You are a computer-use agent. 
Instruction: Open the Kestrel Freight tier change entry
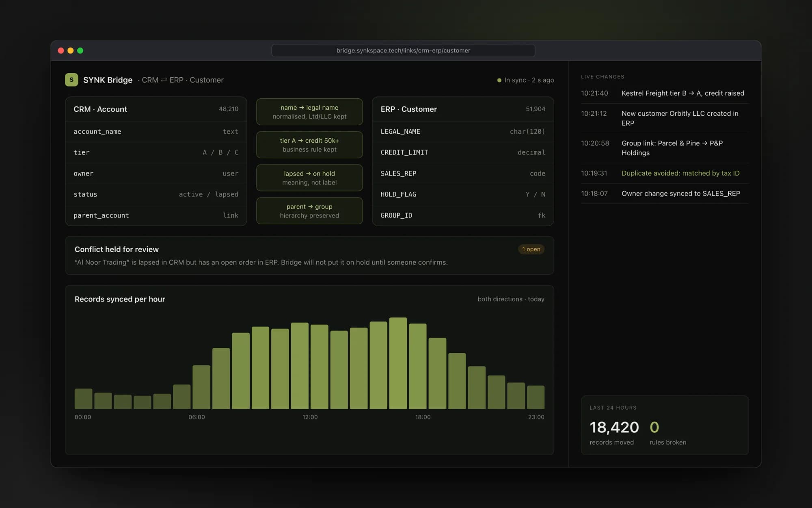(x=665, y=93)
